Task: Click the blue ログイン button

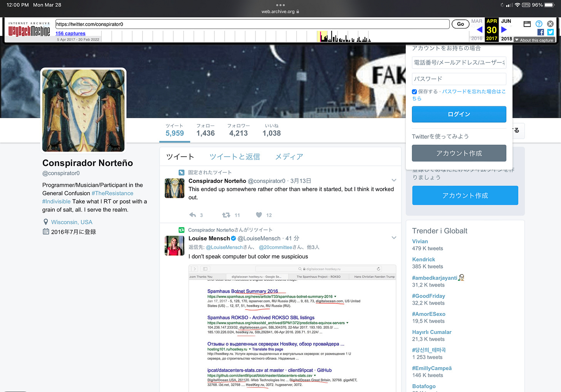Action: pos(459,114)
